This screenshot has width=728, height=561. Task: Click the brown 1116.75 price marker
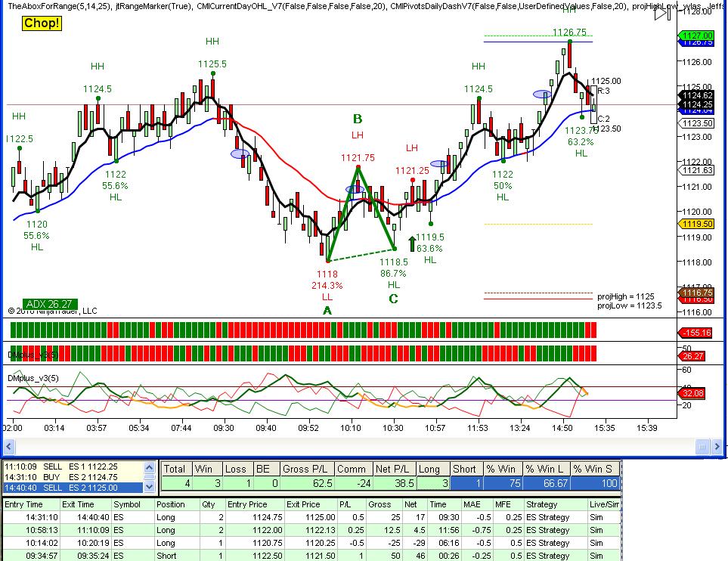point(697,293)
